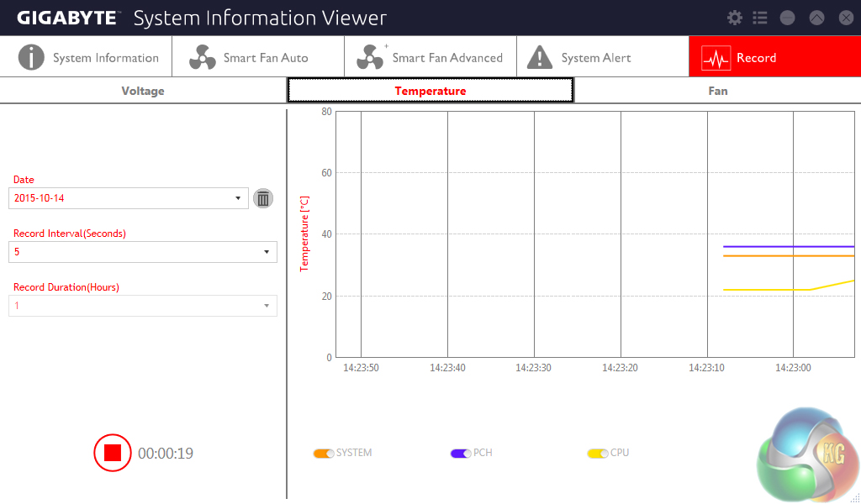This screenshot has width=861, height=504.
Task: Click the Record waveform icon
Action: pyautogui.click(x=716, y=57)
